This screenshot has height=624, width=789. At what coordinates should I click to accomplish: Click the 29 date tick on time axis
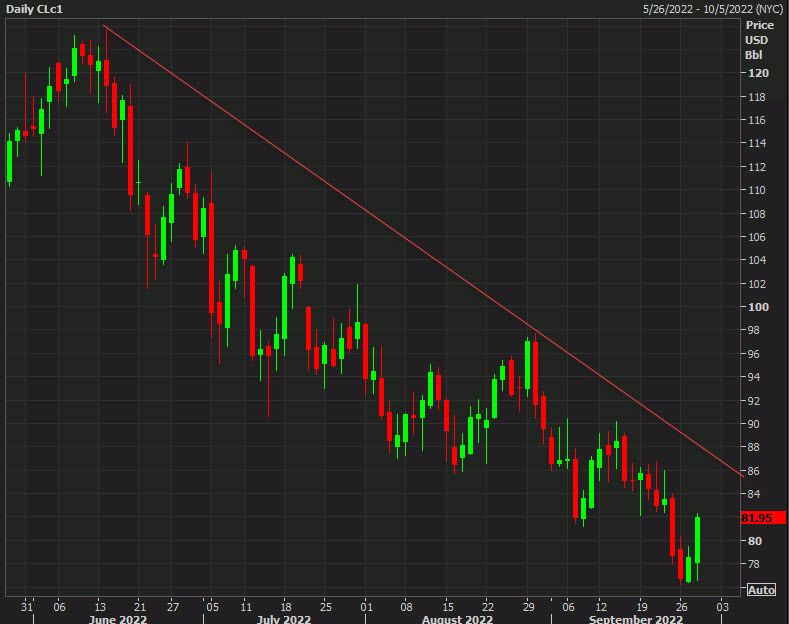click(527, 606)
